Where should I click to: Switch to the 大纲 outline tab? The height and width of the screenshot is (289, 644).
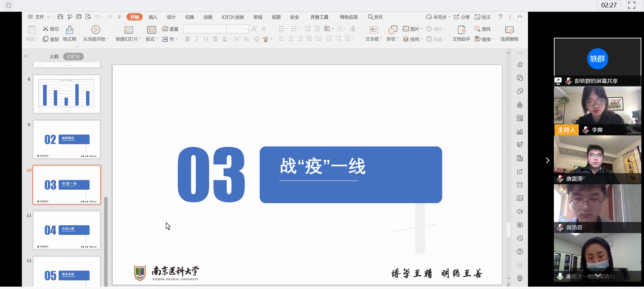click(x=54, y=57)
